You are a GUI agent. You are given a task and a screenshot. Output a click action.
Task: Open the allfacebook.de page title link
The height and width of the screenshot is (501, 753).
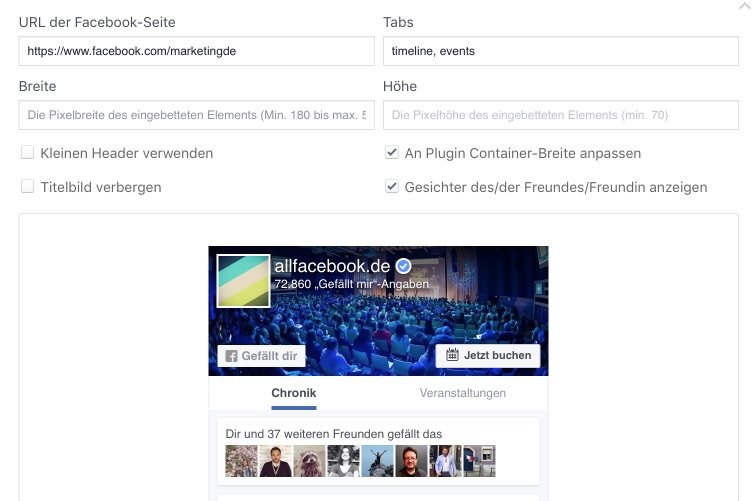pos(332,266)
